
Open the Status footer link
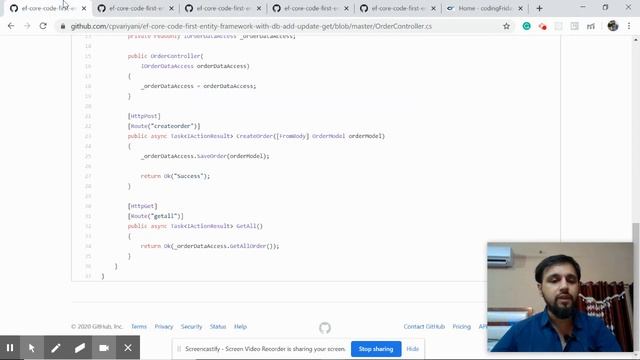tap(218, 327)
